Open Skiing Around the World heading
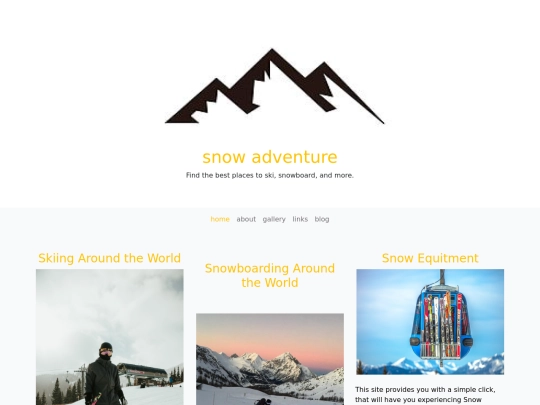 pos(110,258)
